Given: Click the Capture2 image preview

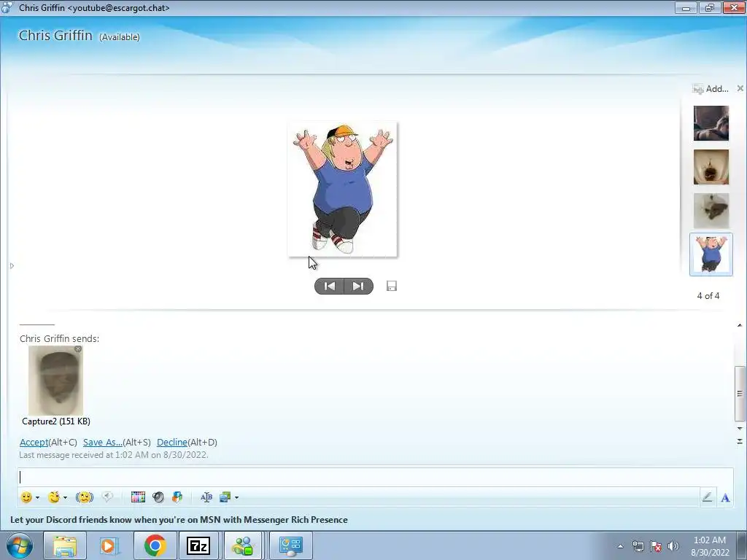Looking at the screenshot, I should [x=55, y=381].
